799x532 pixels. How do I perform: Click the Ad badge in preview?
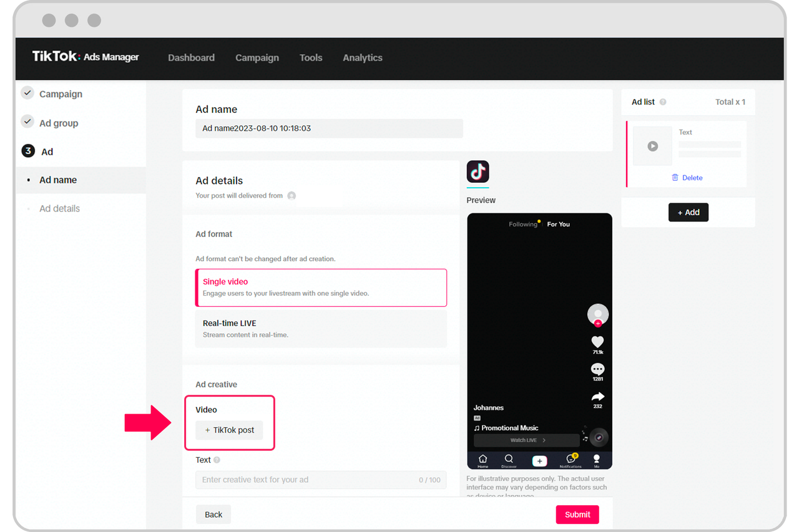477,418
